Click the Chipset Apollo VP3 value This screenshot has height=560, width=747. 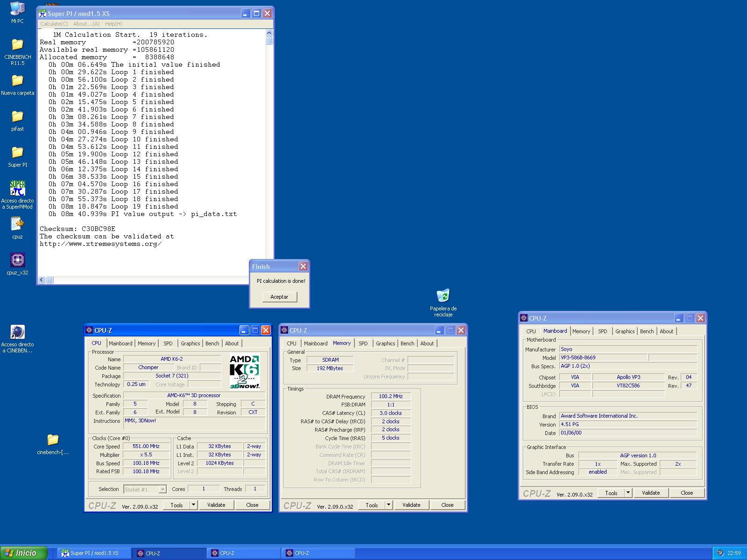click(628, 377)
